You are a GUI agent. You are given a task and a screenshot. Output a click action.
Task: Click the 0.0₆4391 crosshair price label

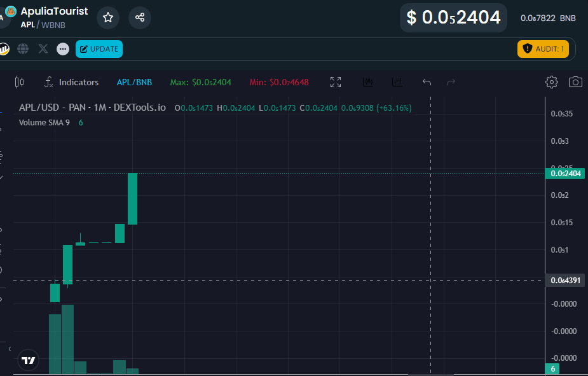click(x=564, y=281)
